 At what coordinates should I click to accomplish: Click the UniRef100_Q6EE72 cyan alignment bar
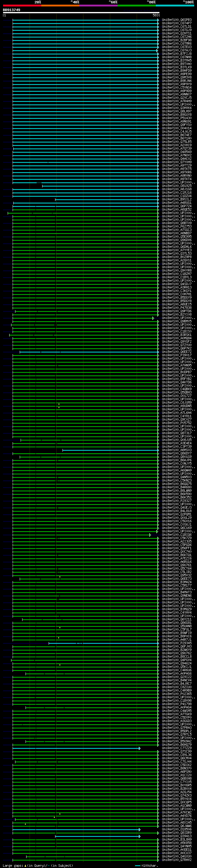click(x=89, y=352)
